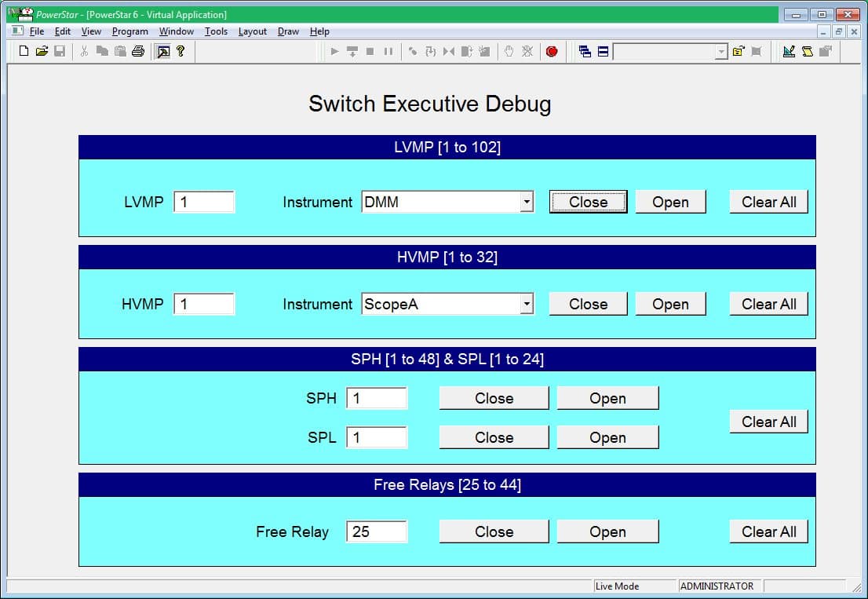
Task: Click the cascade windows toolbar icon
Action: click(585, 52)
